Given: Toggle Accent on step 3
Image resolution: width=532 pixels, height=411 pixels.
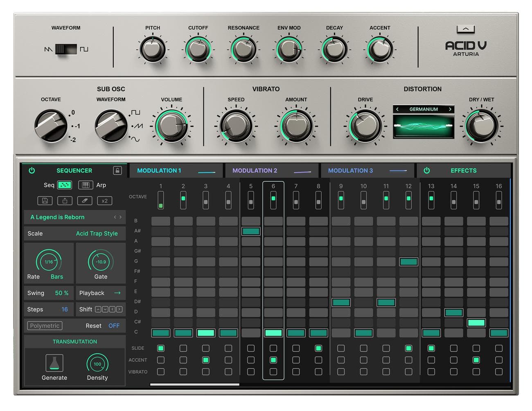Looking at the screenshot, I should pyautogui.click(x=206, y=360).
